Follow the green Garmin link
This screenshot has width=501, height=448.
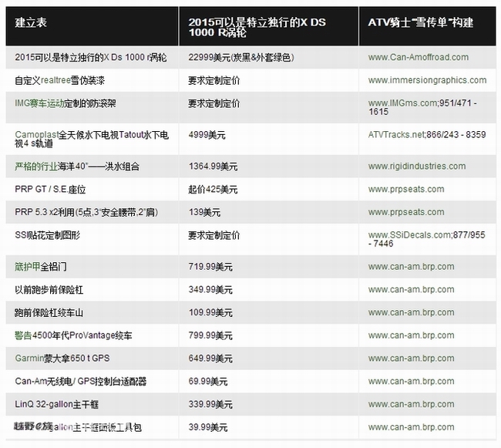[29, 359]
